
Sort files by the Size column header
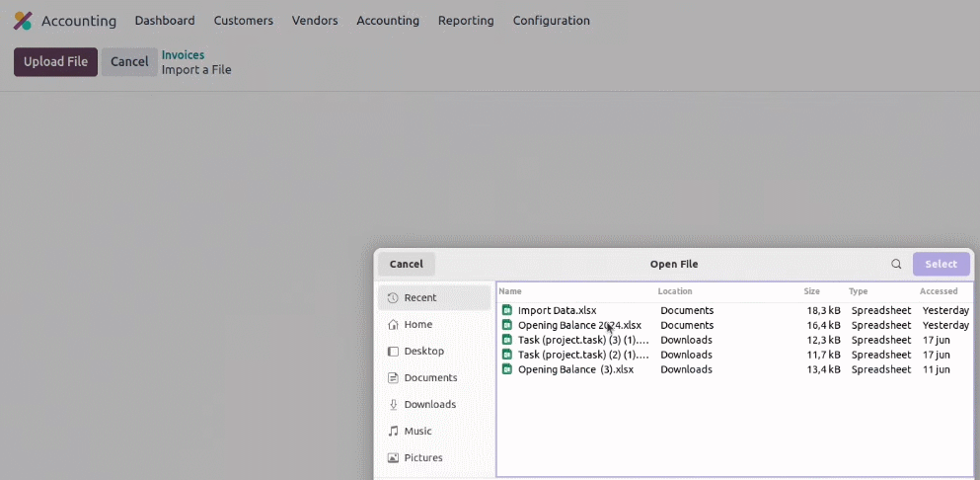tap(811, 291)
